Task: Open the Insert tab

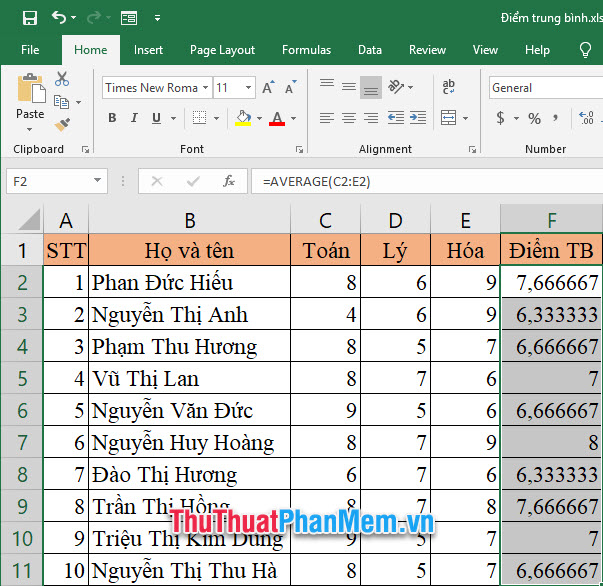Action: pyautogui.click(x=148, y=50)
